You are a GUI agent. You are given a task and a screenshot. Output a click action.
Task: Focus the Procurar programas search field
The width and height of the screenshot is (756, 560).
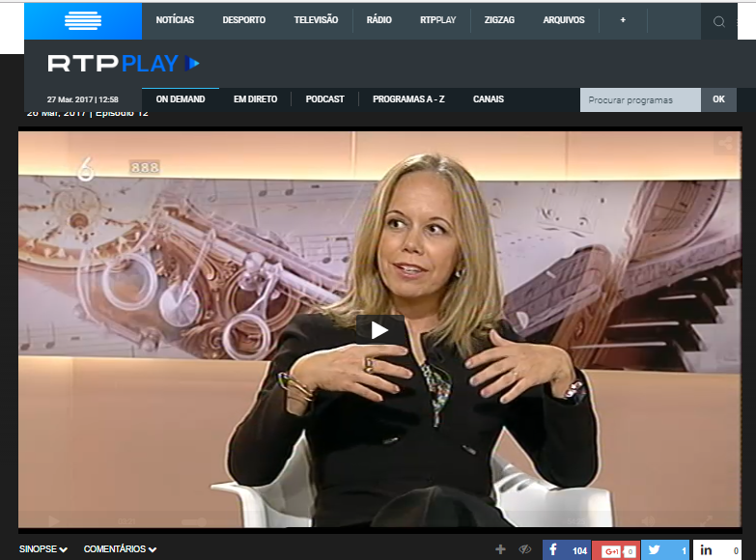point(640,99)
